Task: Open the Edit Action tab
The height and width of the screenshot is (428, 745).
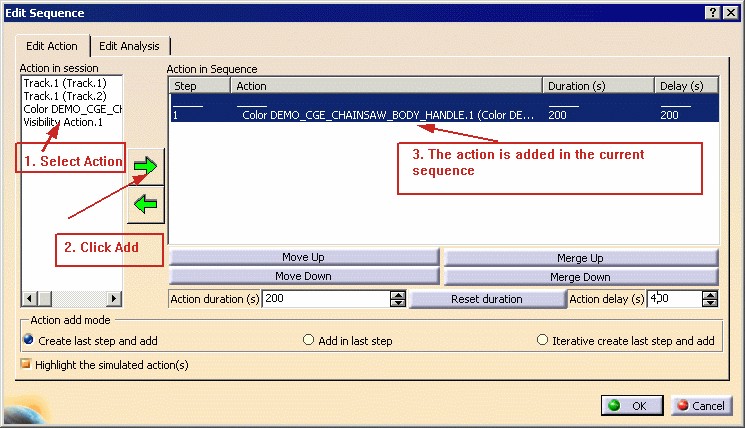Action: (x=51, y=46)
